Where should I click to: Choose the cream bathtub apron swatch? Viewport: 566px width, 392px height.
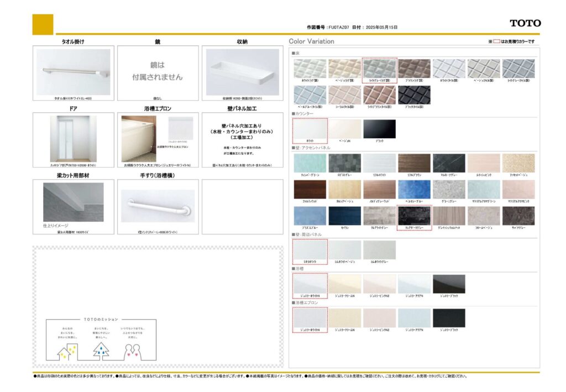tap(344, 317)
